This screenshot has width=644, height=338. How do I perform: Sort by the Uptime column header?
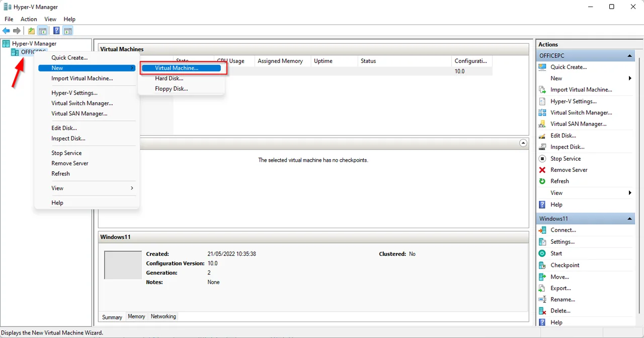click(x=335, y=61)
